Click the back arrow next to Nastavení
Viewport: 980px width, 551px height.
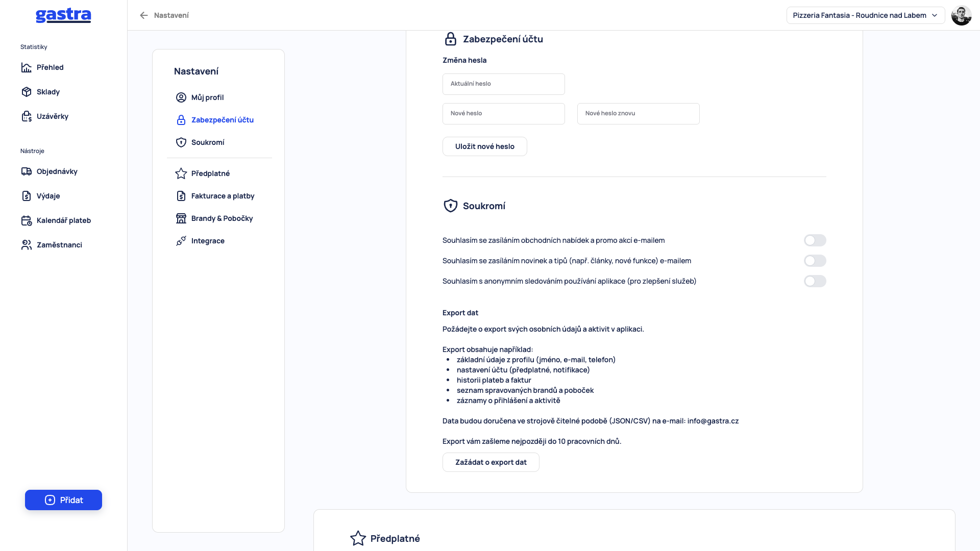[144, 15]
